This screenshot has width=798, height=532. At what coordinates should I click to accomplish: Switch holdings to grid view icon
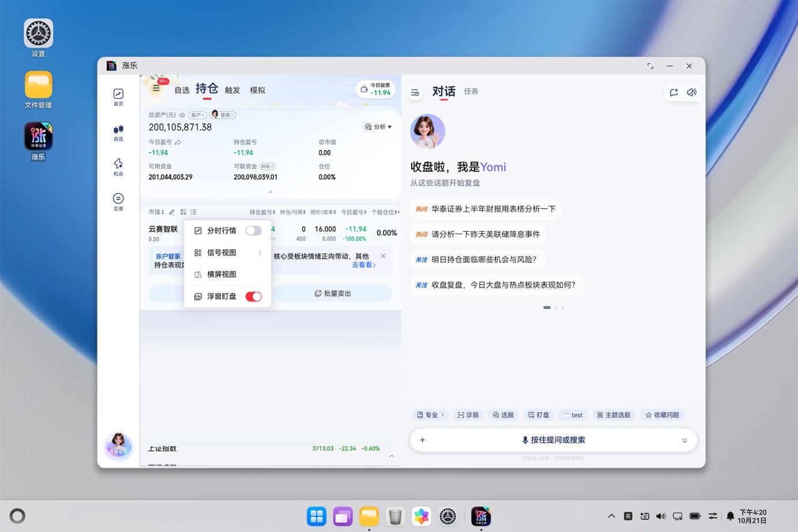pos(183,212)
